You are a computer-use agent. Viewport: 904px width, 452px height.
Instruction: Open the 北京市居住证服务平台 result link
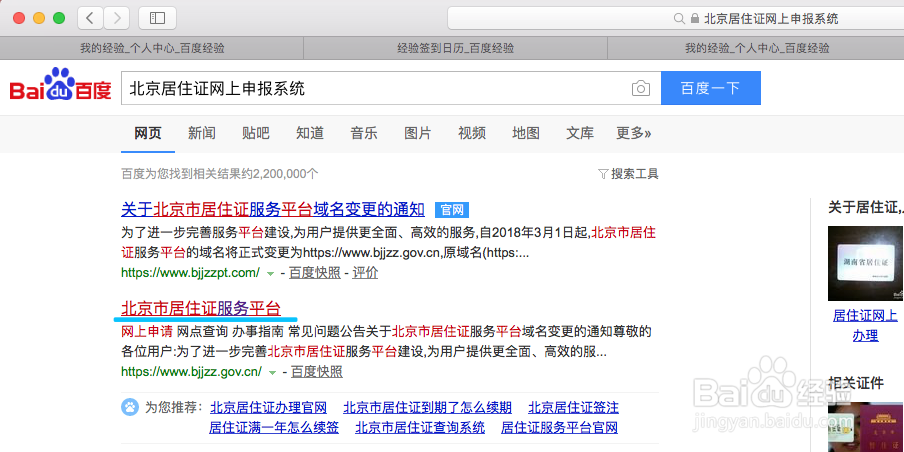pyautogui.click(x=201, y=308)
